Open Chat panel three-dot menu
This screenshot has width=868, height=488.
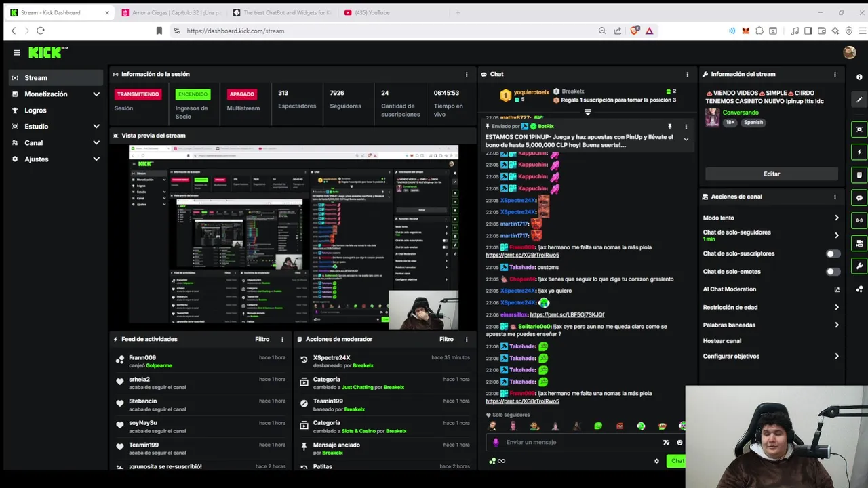(x=687, y=75)
